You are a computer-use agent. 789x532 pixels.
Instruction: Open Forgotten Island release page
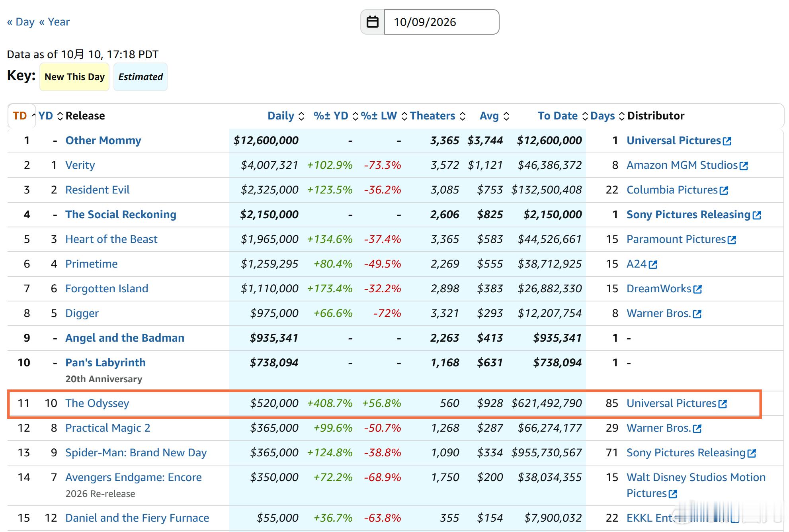[x=107, y=289]
